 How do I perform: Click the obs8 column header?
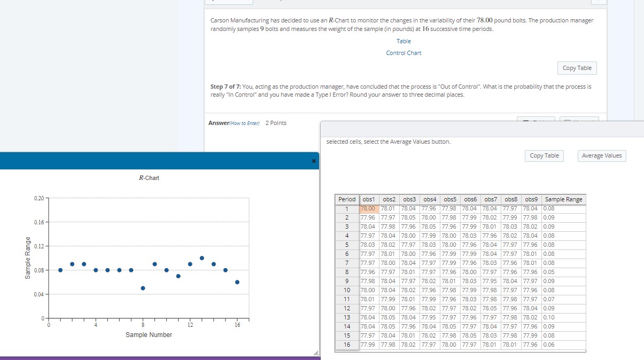point(511,199)
